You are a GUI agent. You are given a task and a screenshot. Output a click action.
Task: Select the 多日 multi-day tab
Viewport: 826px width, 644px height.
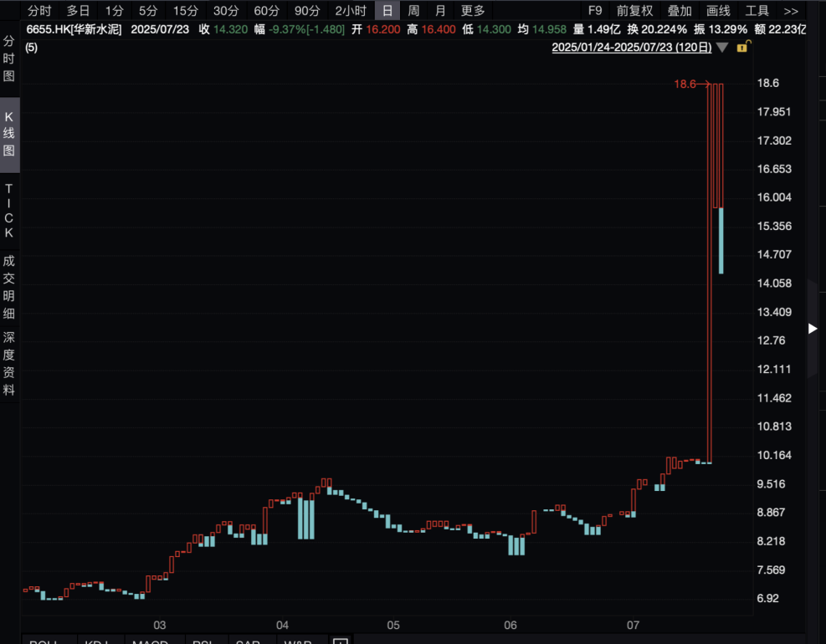pyautogui.click(x=78, y=11)
